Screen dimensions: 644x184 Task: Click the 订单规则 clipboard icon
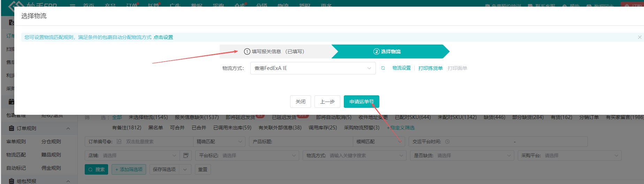11,128
